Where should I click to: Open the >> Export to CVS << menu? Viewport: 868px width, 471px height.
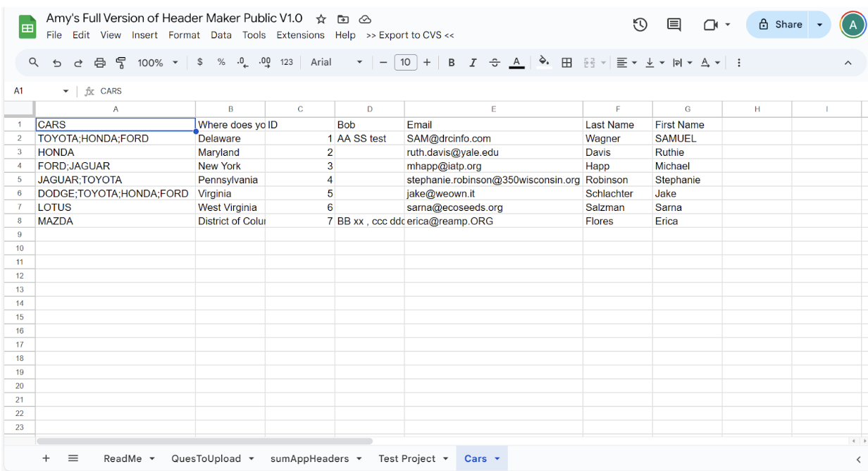pos(410,35)
